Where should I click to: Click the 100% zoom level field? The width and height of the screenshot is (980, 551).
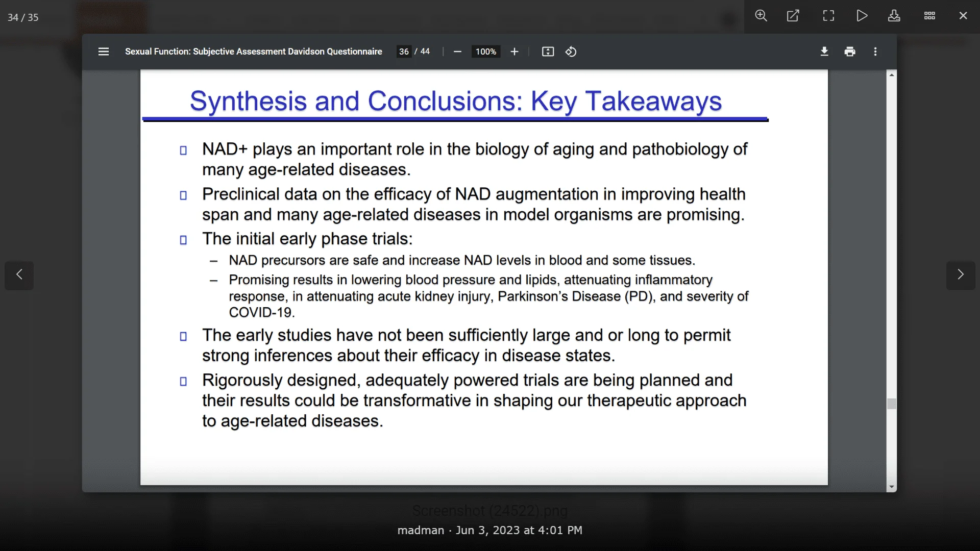(486, 52)
